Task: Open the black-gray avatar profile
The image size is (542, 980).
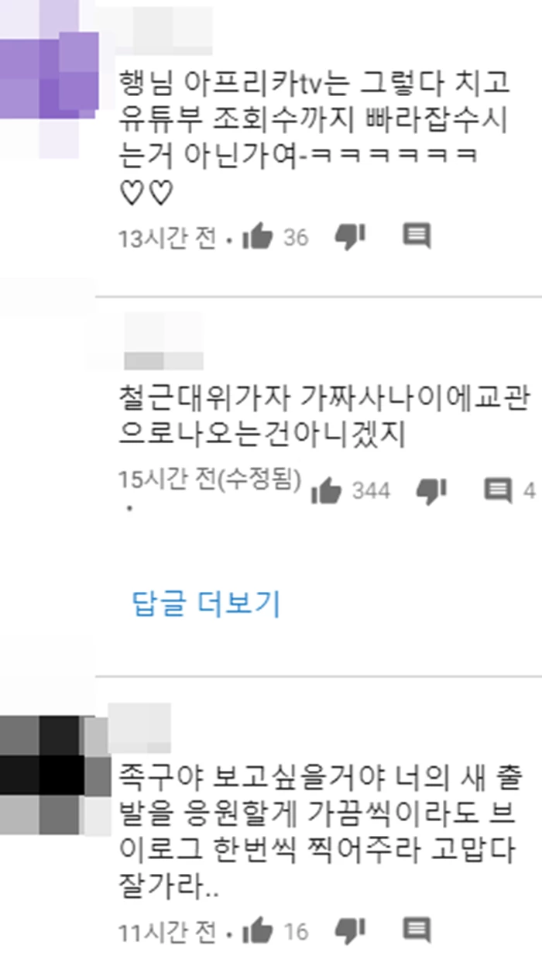Action: pyautogui.click(x=56, y=773)
